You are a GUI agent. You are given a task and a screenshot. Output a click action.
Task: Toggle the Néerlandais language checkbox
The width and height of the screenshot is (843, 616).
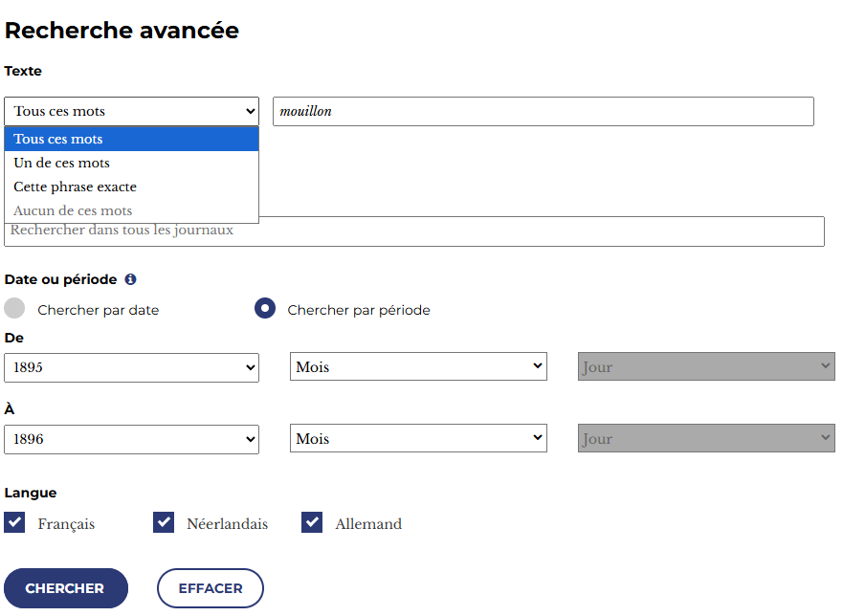[164, 522]
